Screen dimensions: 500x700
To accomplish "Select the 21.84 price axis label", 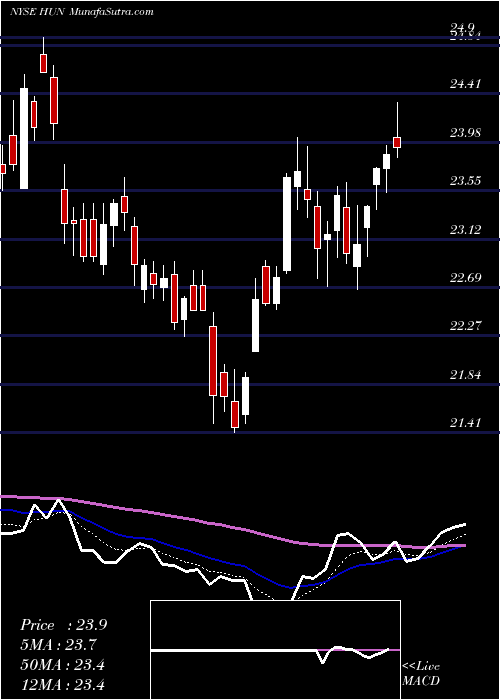I will [x=465, y=375].
